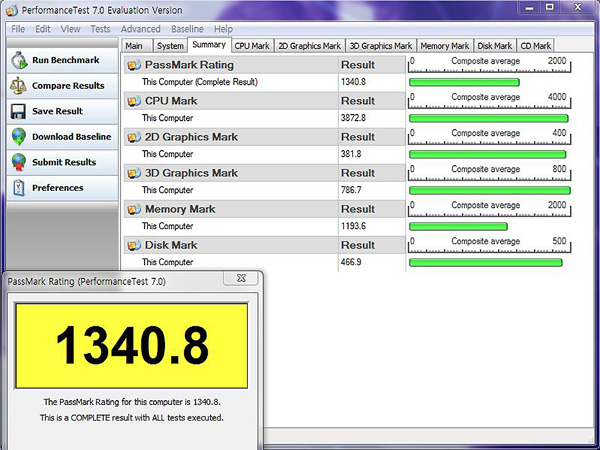This screenshot has height=450, width=600.
Task: Click the Compare Results scales icon
Action: [x=18, y=85]
